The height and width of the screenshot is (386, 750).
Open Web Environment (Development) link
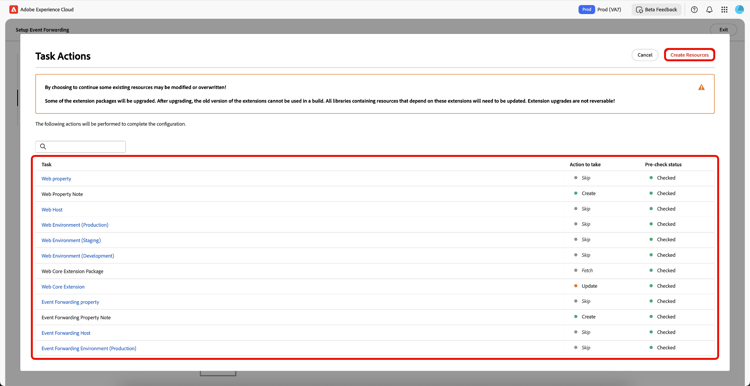coord(78,255)
